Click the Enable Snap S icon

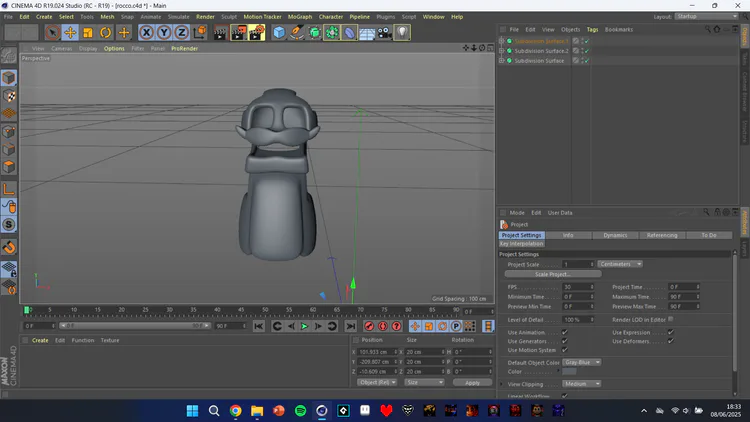click(x=9, y=224)
